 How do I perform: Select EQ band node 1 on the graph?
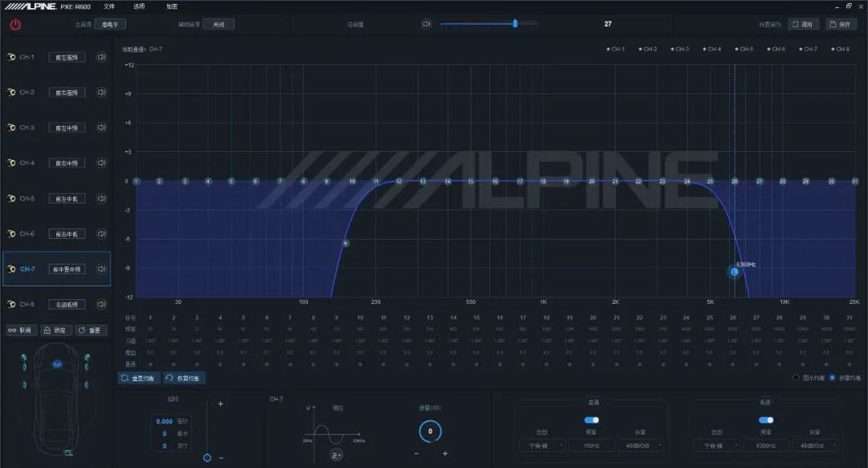[x=136, y=181]
